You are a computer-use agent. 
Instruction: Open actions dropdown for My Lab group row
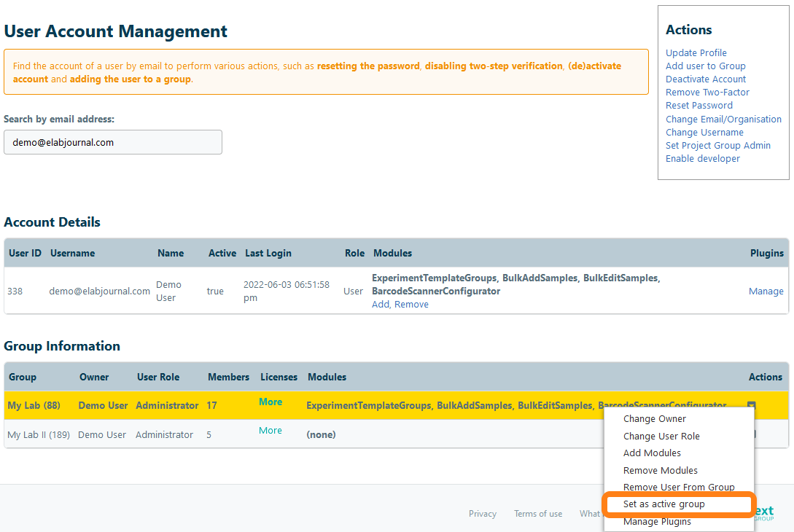coord(751,405)
